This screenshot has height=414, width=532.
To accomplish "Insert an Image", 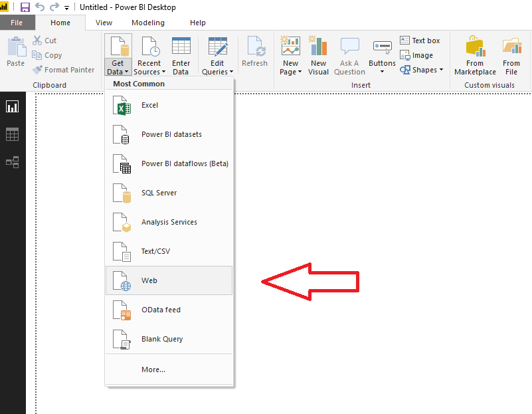I will [x=416, y=55].
